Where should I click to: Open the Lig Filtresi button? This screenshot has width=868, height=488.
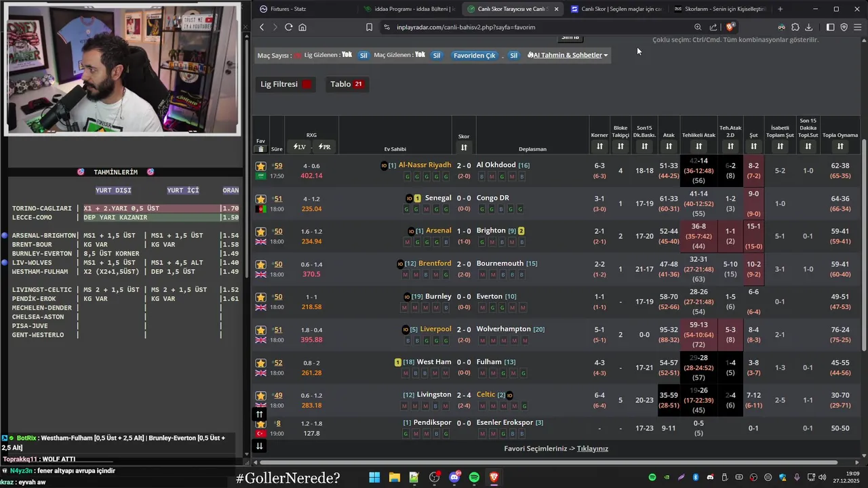pyautogui.click(x=285, y=84)
